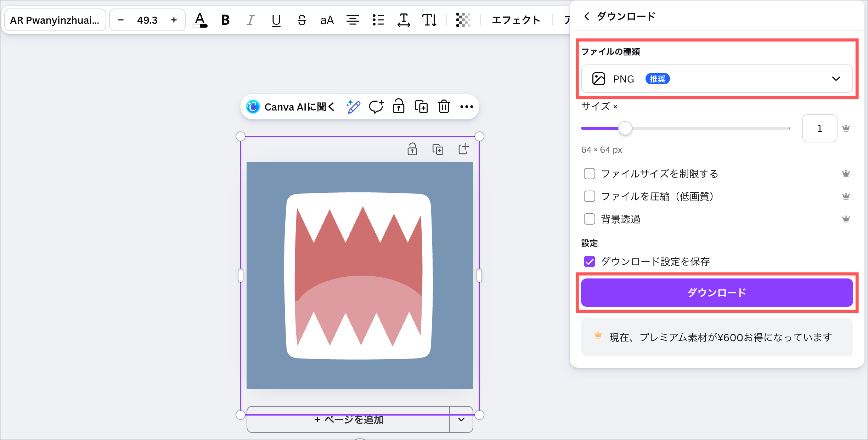Image resolution: width=868 pixels, height=440 pixels.
Task: Apply italic text style
Action: 250,20
